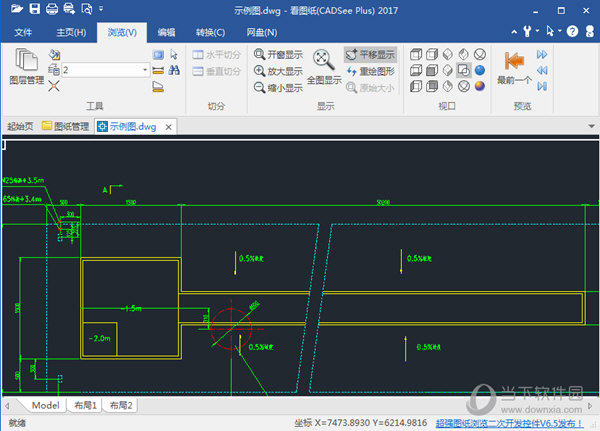Viewport: 600px width, 431px height.
Task: Open the layer combo box dropdown arrow
Action: click(x=145, y=70)
